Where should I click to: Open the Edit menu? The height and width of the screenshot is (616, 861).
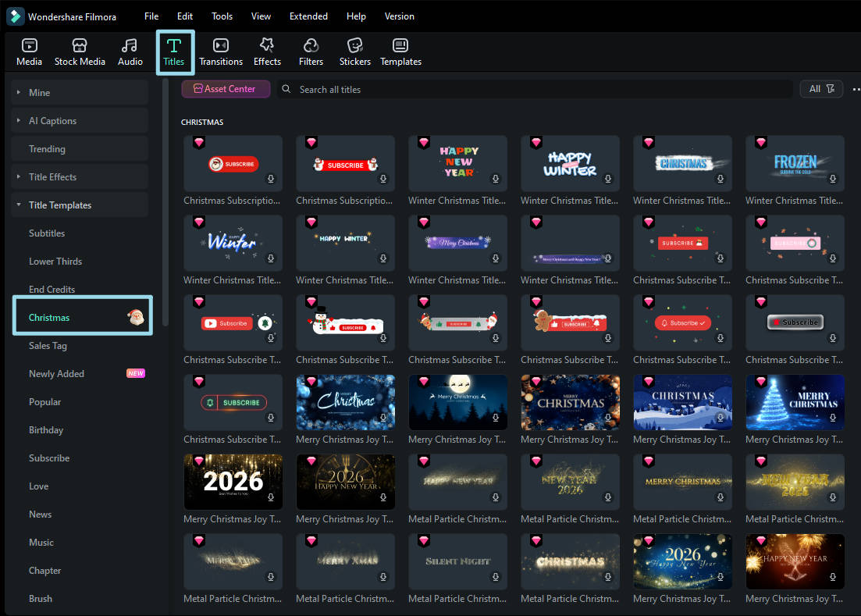[x=185, y=16]
